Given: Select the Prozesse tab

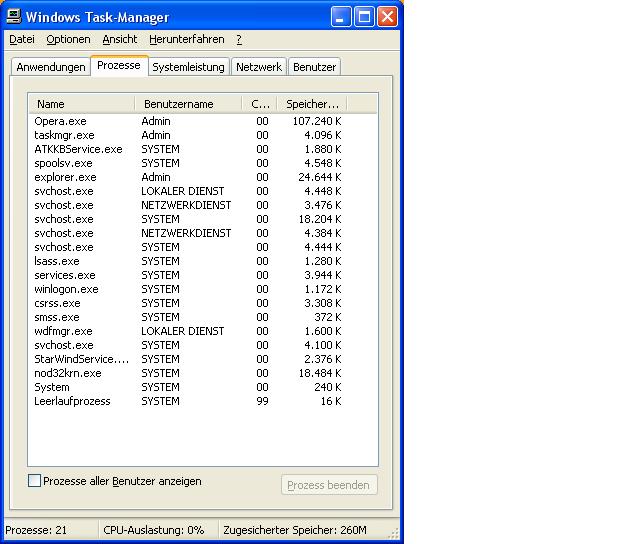Looking at the screenshot, I should 119,65.
